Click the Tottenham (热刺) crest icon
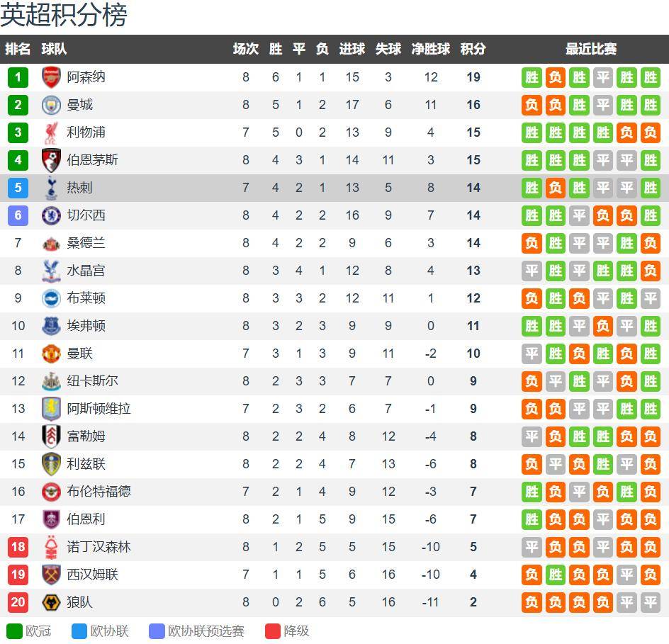Image resolution: width=669 pixels, height=644 pixels. click(x=51, y=188)
